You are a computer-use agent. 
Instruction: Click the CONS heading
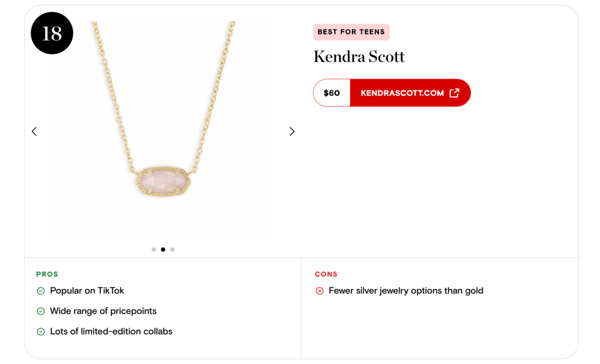tap(326, 274)
